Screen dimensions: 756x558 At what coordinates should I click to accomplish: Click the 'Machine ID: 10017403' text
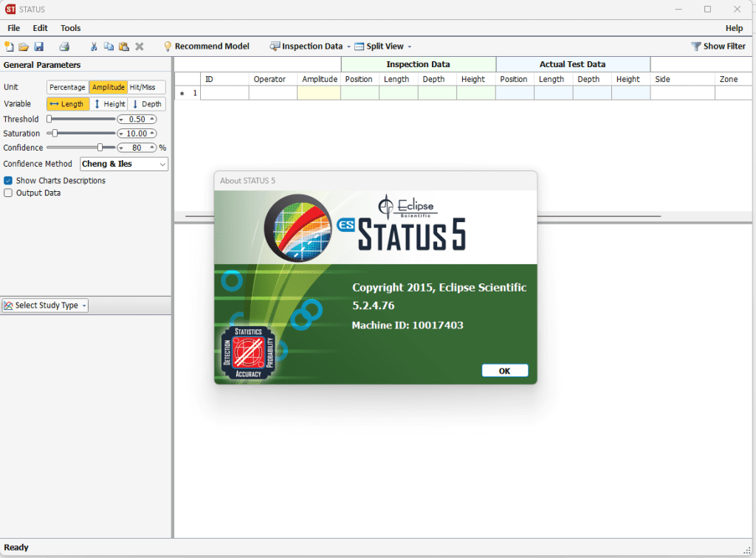(408, 325)
